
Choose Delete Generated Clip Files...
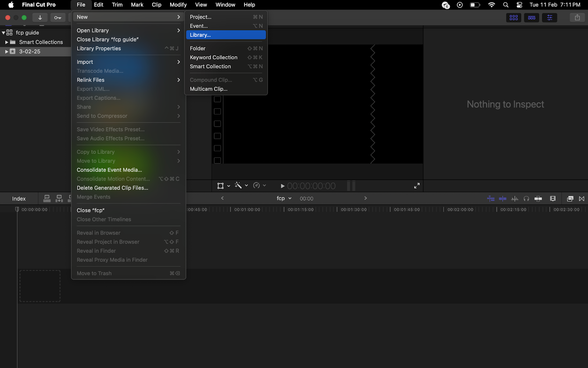click(x=128, y=188)
